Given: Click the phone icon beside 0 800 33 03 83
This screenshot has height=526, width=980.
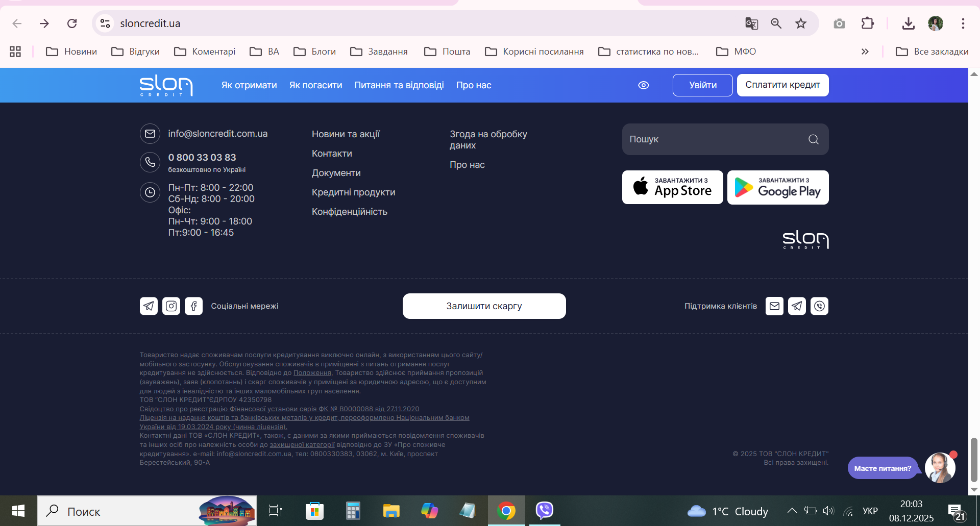Looking at the screenshot, I should [150, 162].
